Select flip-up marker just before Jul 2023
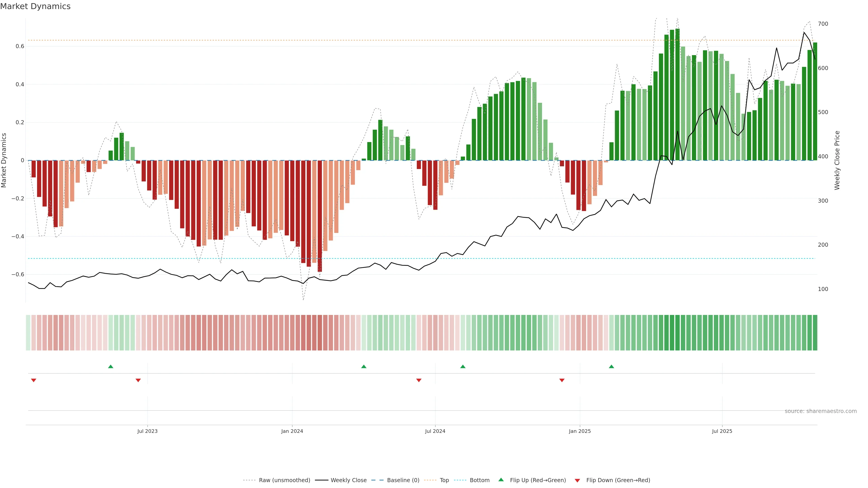Image resolution: width=868 pixels, height=488 pixels. point(111,366)
